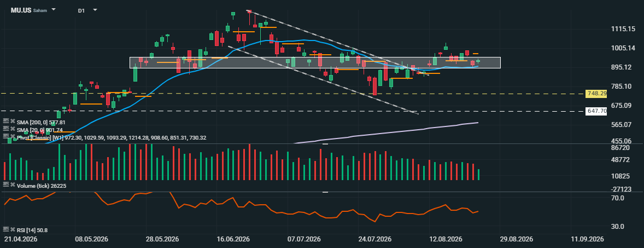This screenshot has width=644, height=248.
Task: Select the shaded rectangle zone drawing on chart
Action: pos(315,62)
